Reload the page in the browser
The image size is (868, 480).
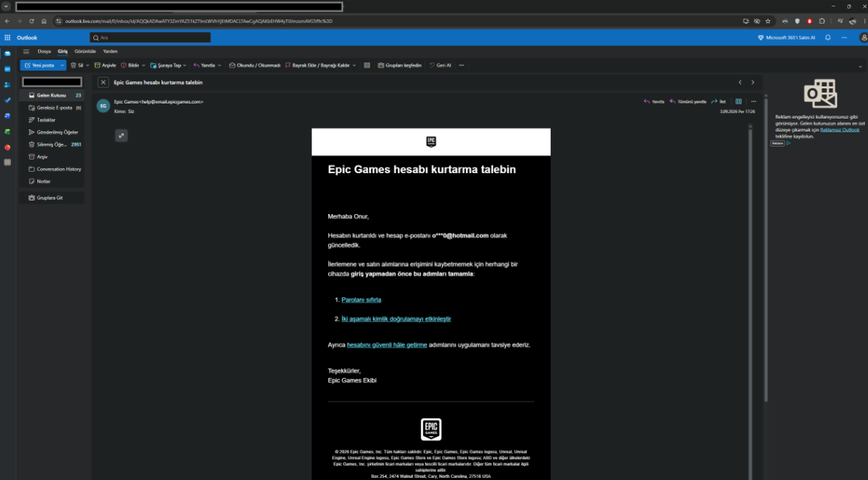(32, 21)
